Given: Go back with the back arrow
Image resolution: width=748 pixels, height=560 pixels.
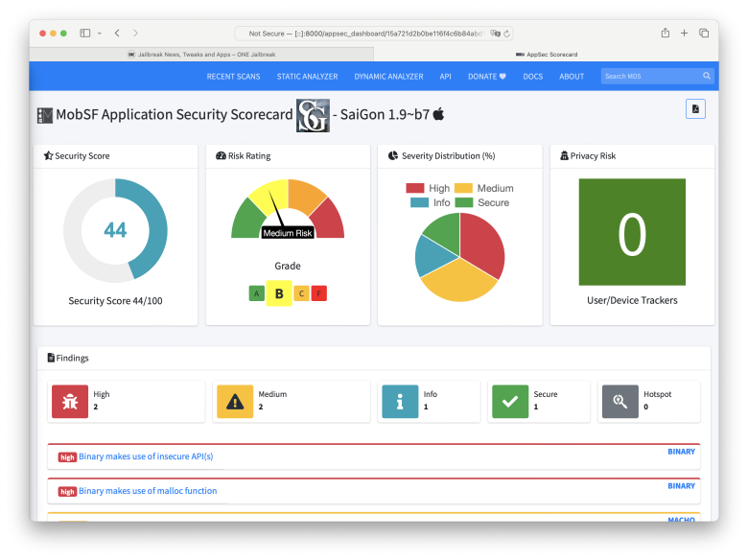Looking at the screenshot, I should point(117,33).
